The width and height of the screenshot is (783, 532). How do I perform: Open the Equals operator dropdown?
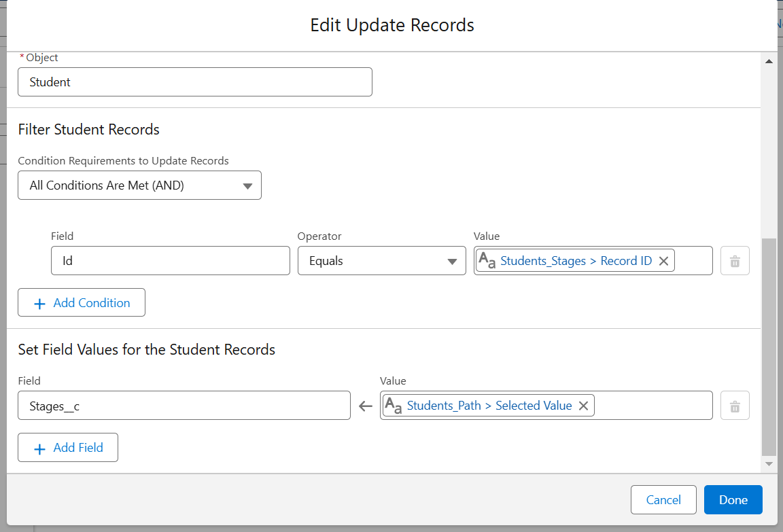click(381, 260)
